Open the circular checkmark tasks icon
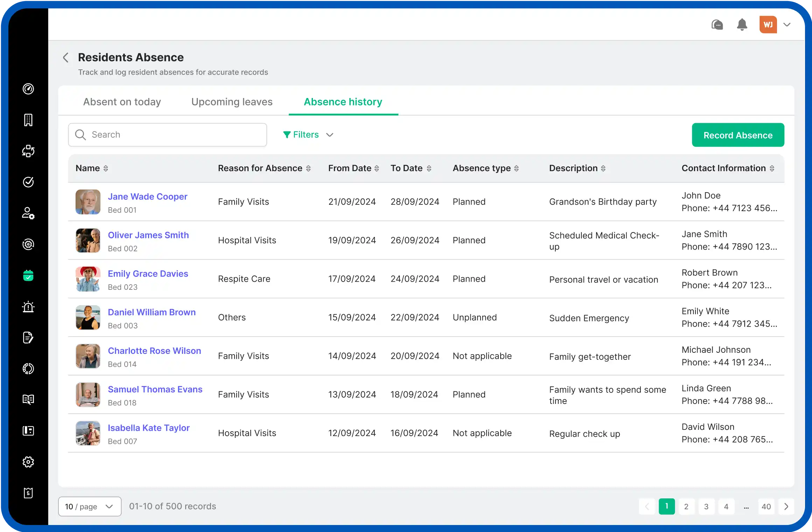812x532 pixels. pyautogui.click(x=28, y=182)
